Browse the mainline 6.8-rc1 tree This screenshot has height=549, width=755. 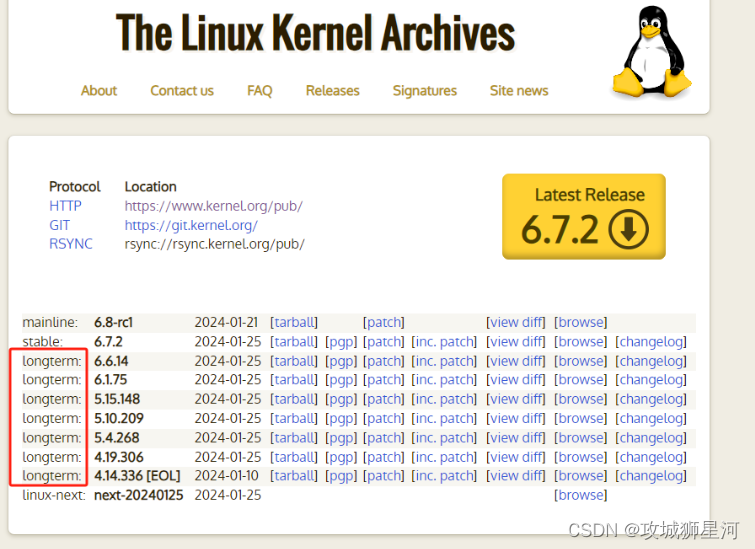[x=581, y=322]
